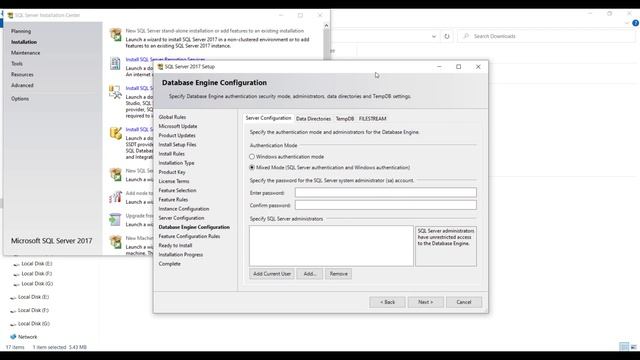Image resolution: width=640 pixels, height=360 pixels.
Task: Select Windows authentication mode
Action: tap(287, 157)
